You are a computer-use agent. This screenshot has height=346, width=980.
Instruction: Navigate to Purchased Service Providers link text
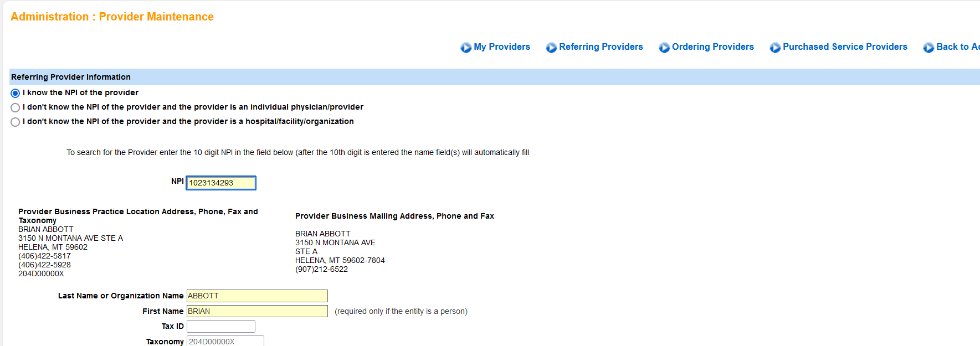coord(844,47)
